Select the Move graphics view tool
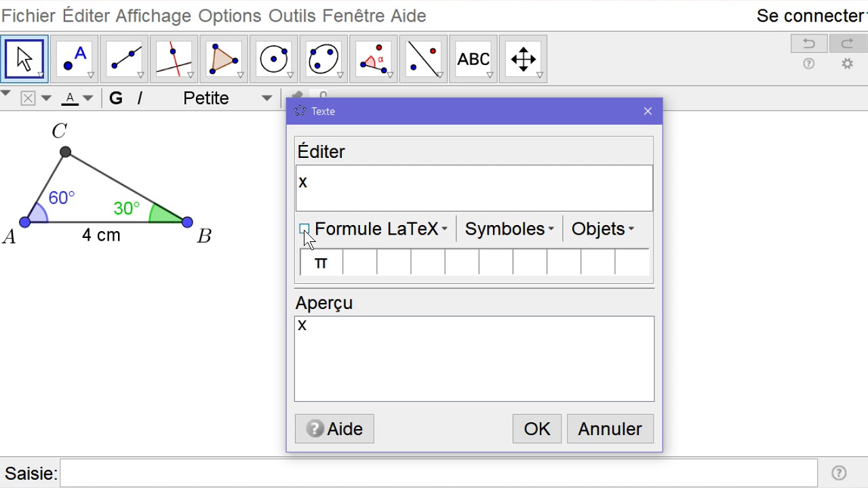The height and width of the screenshot is (488, 868). [x=523, y=59]
